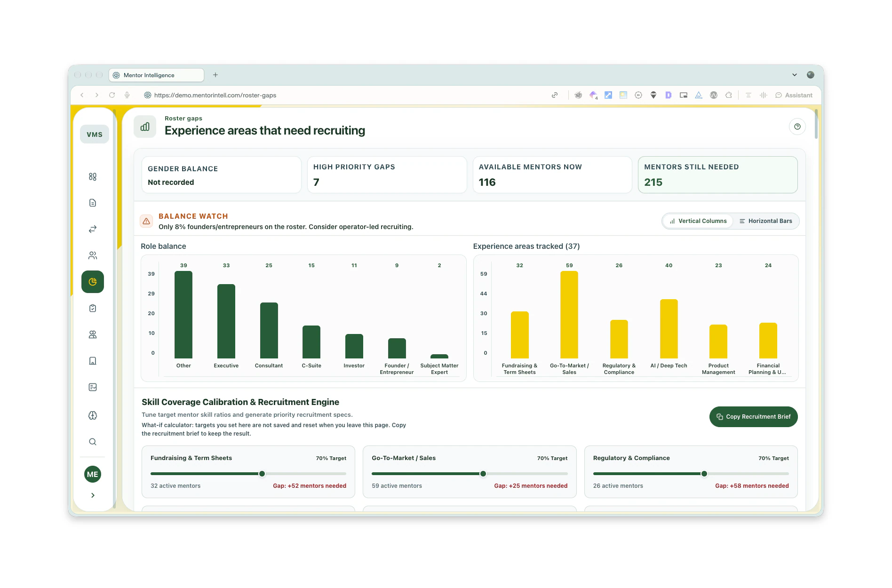This screenshot has height=588, width=892.
Task: Switch chart view to Horizontal Bars
Action: tap(766, 221)
